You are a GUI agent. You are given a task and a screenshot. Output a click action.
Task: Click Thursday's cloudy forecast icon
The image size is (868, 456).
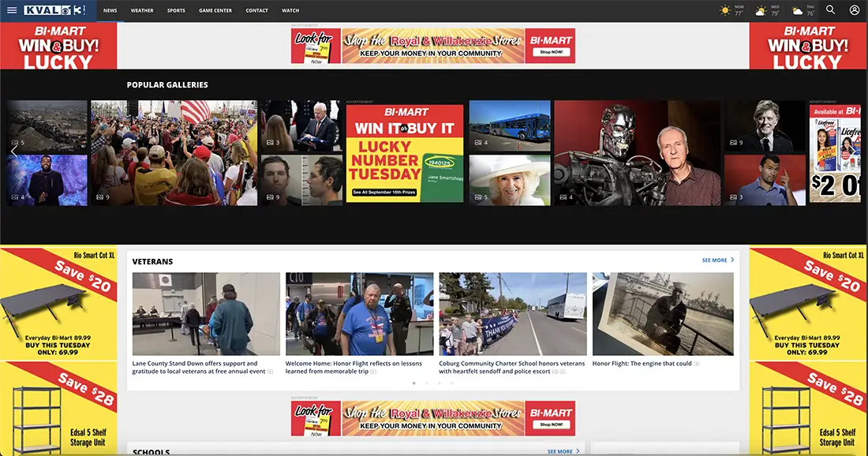[797, 10]
